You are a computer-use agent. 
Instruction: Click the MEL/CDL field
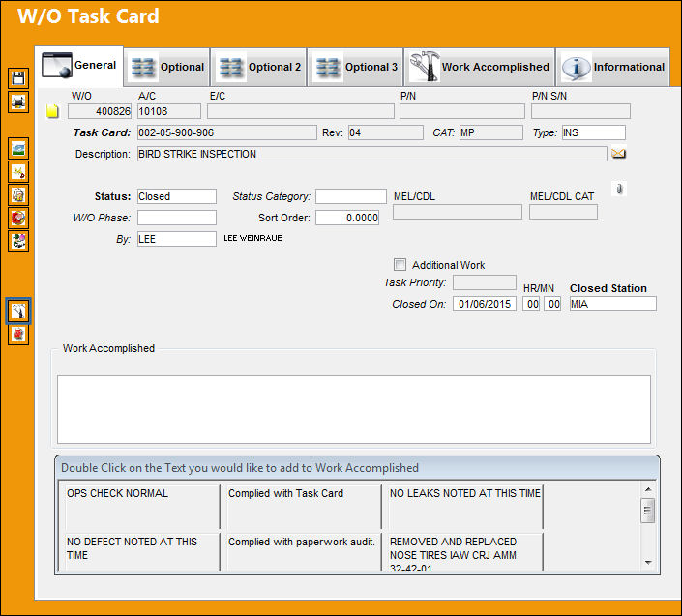458,212
